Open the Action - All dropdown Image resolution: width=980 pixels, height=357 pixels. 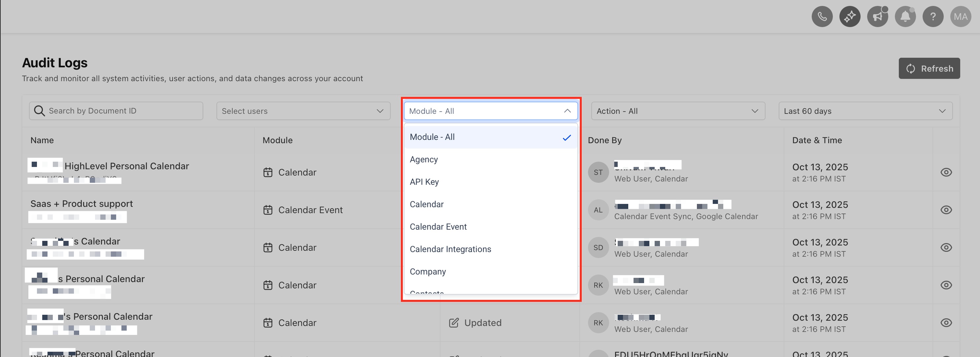click(677, 111)
